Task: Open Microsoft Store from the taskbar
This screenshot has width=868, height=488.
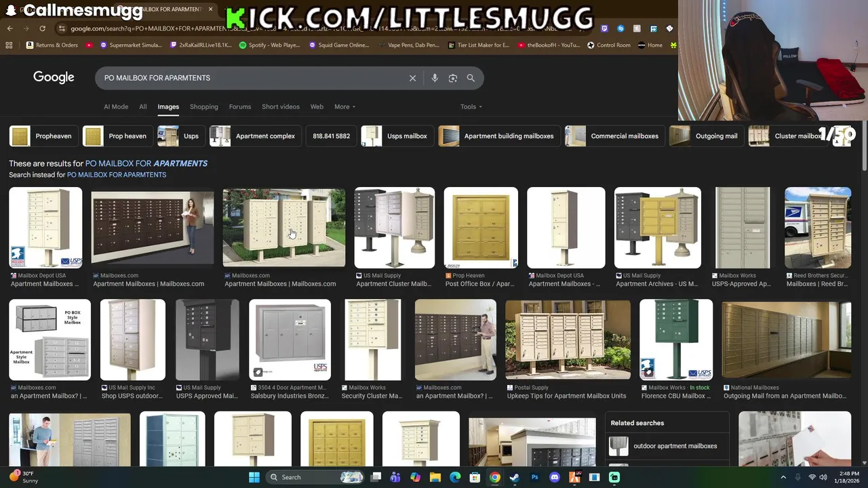Action: point(475,477)
